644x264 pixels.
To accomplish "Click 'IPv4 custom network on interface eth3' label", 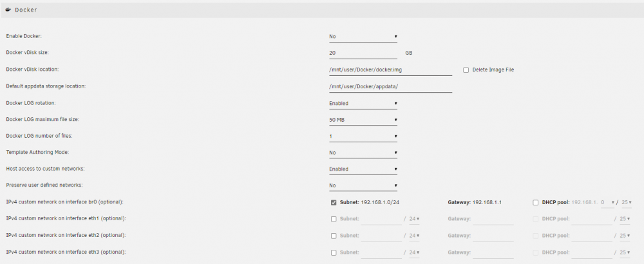I will [66, 252].
